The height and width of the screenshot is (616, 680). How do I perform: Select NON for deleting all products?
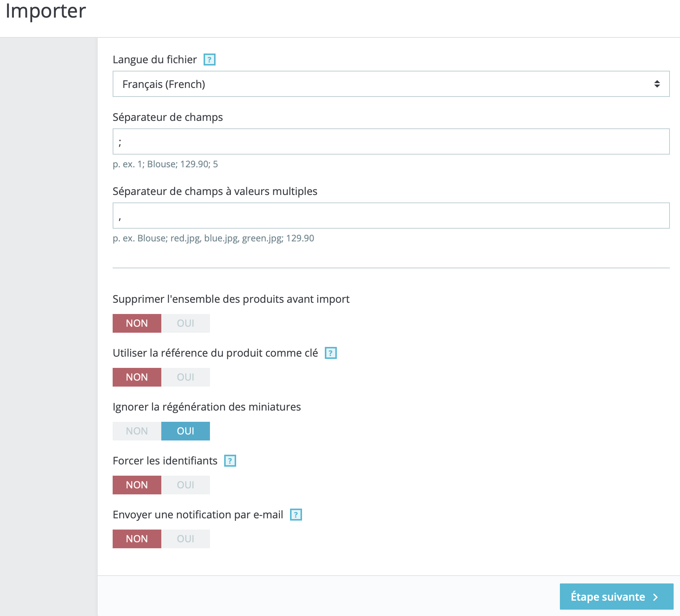click(x=137, y=323)
